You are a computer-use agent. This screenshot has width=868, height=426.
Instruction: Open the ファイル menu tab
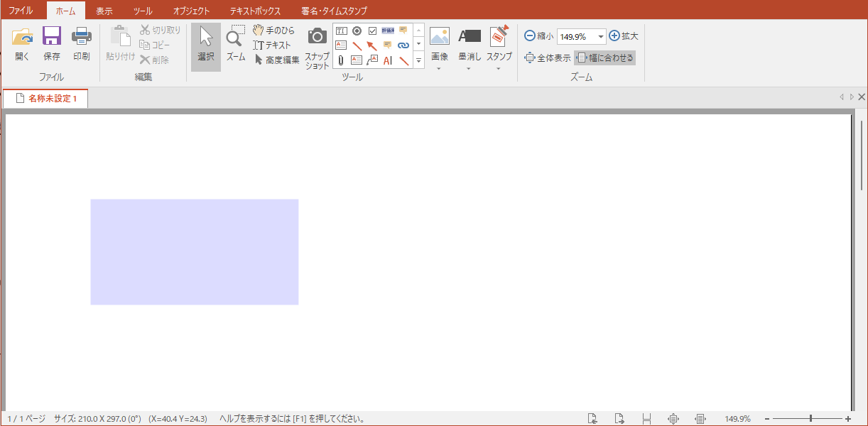pyautogui.click(x=21, y=11)
